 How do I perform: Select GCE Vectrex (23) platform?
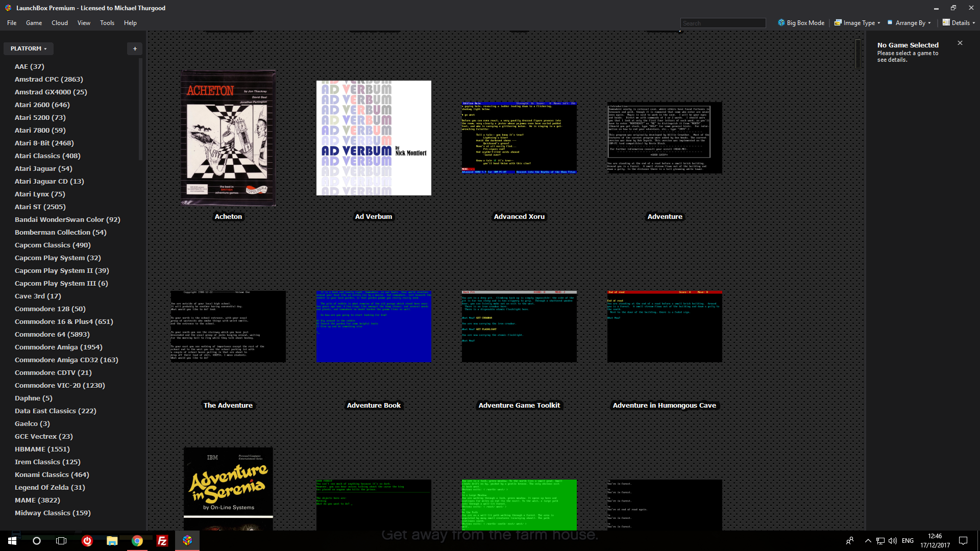(44, 436)
